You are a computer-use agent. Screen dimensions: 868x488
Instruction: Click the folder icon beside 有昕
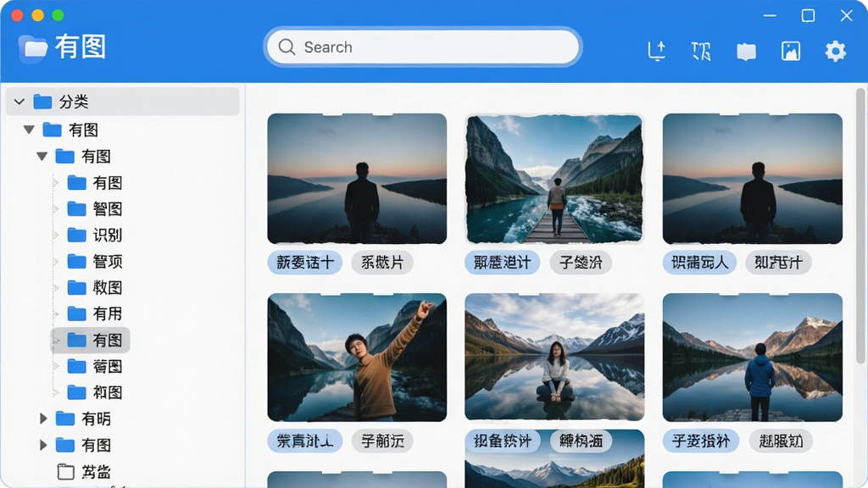pos(65,419)
